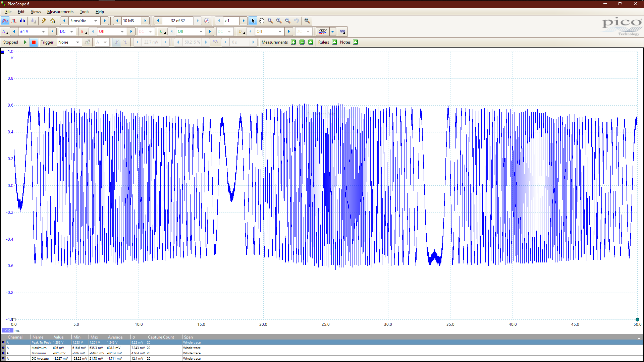644x362 pixels.
Task: Open the Trigger mode None dropdown
Action: 77,42
